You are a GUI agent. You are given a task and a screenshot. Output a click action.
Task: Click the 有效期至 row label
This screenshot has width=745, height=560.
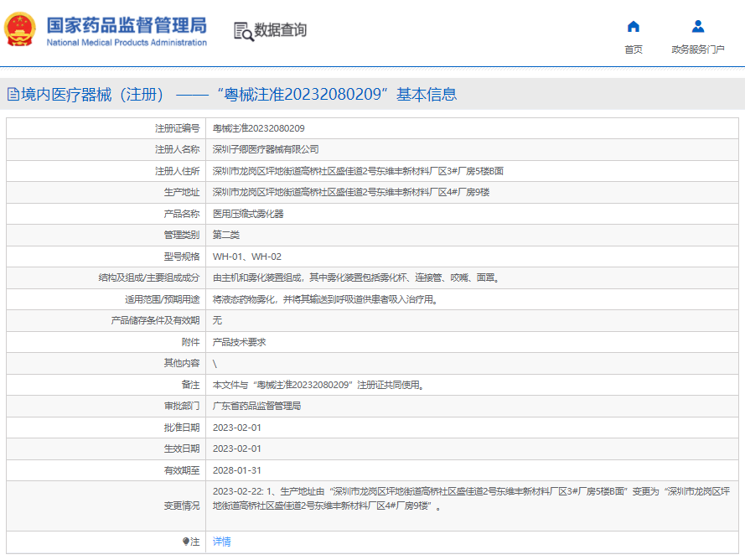pos(182,470)
